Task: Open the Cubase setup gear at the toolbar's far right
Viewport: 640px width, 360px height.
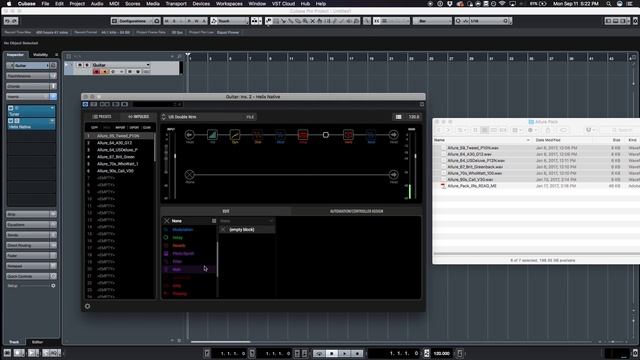Action: pyautogui.click(x=635, y=21)
